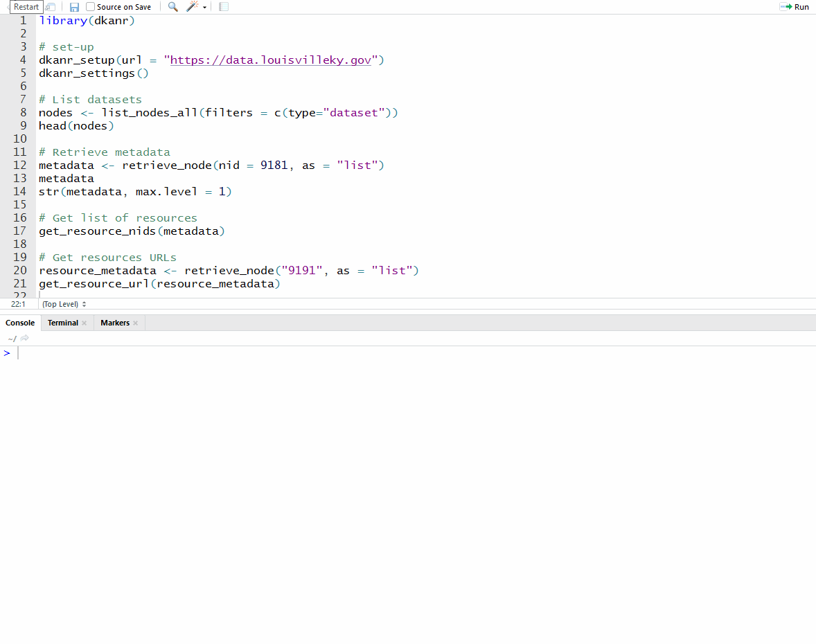The width and height of the screenshot is (816, 644).
Task: Click the 22:1 cursor position indicator
Action: [18, 304]
